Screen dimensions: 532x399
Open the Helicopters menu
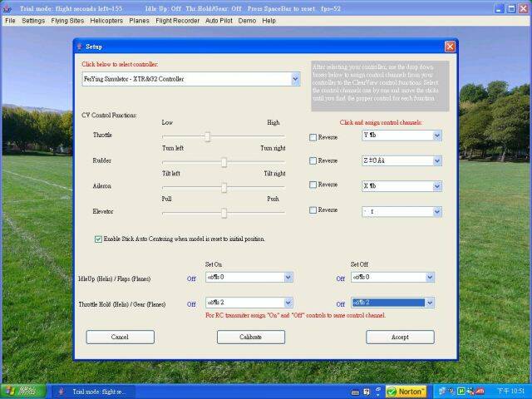(x=106, y=21)
